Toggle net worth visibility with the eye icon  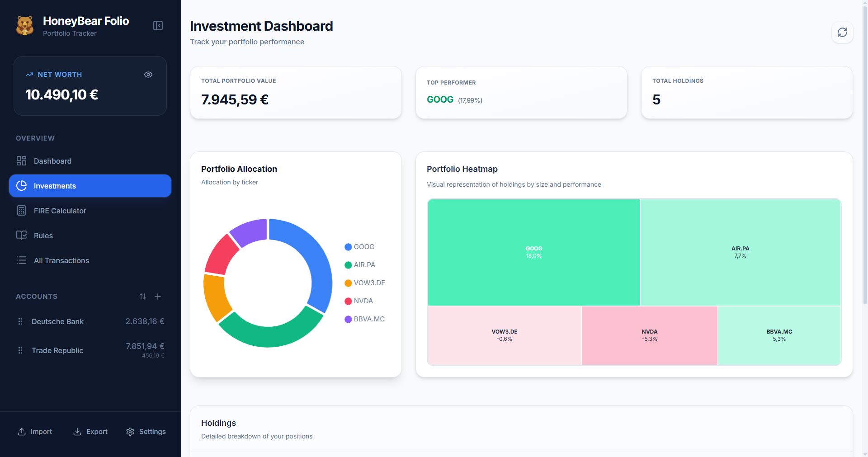[x=148, y=75]
